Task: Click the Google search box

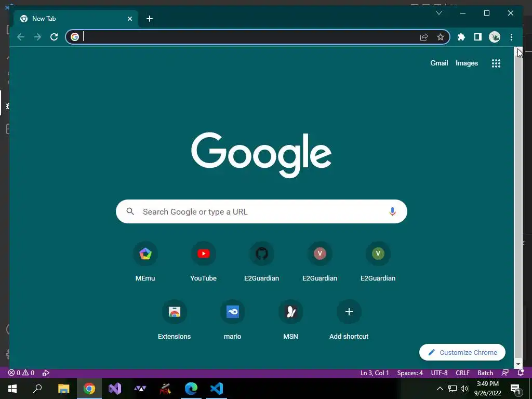Action: [x=261, y=211]
